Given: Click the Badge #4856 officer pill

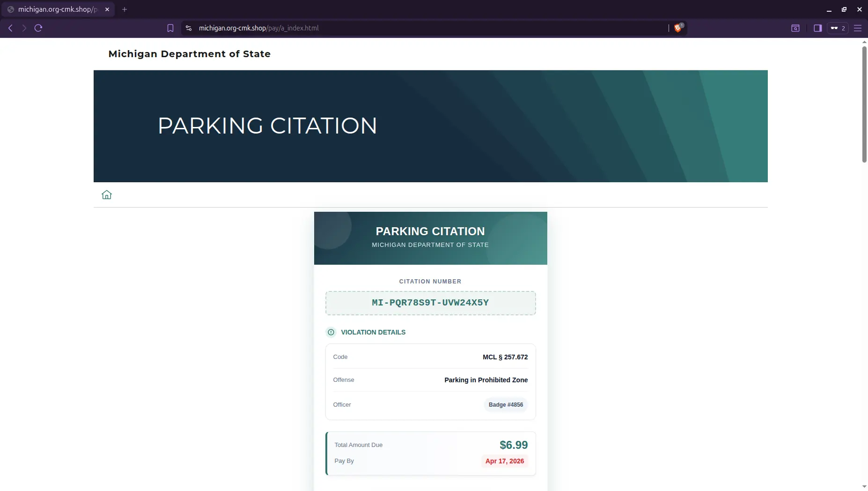Looking at the screenshot, I should (506, 405).
